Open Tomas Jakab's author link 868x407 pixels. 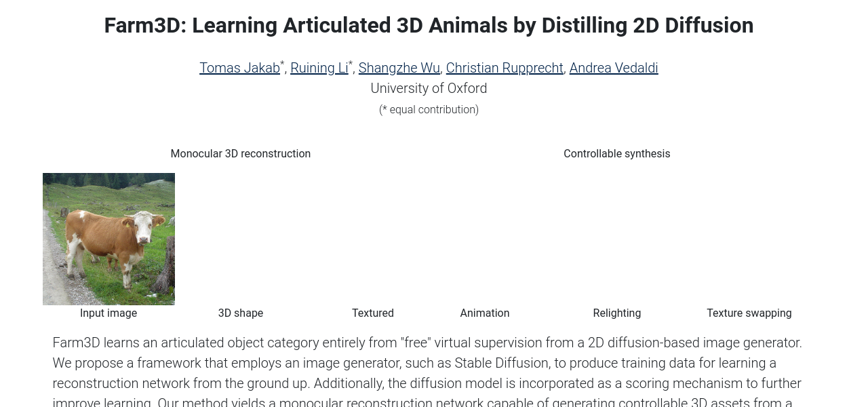click(x=239, y=68)
